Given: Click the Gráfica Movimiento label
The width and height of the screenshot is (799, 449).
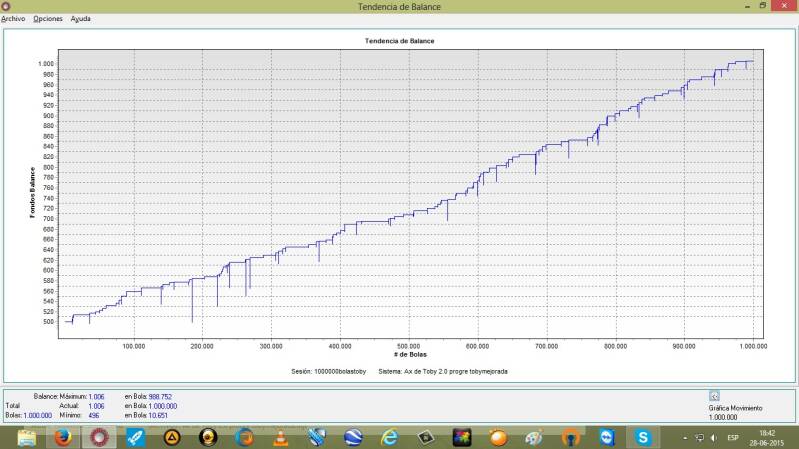Looking at the screenshot, I should (x=735, y=408).
